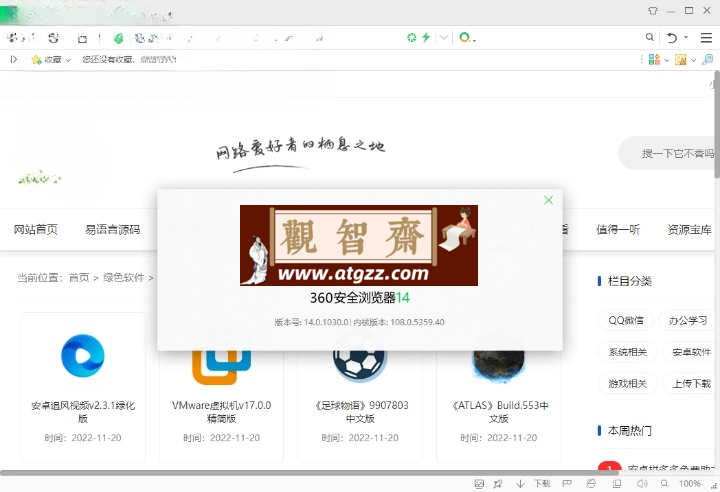Open the 易语言源码 navigation tab
The height and width of the screenshot is (492, 720).
click(112, 229)
